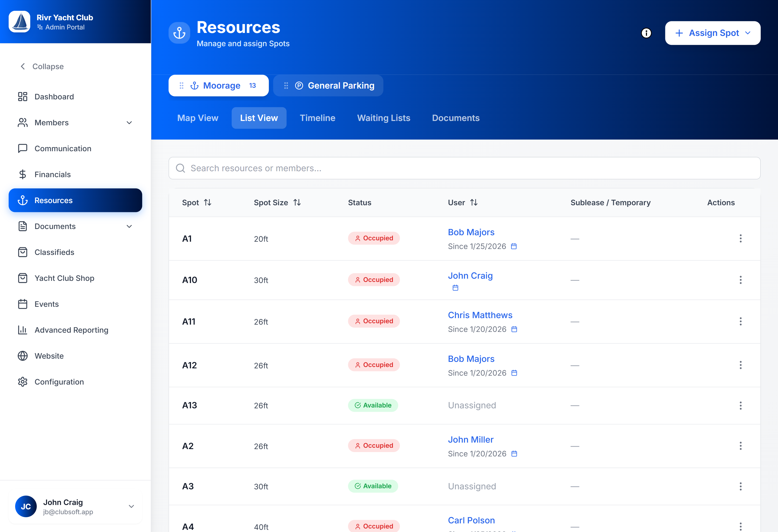The width and height of the screenshot is (778, 532).
Task: Click the User column sort arrows
Action: point(474,203)
